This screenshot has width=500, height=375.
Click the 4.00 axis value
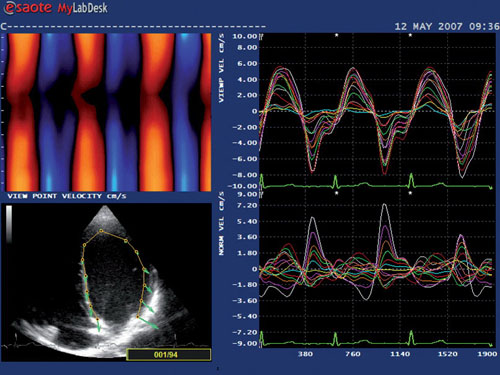point(247,79)
